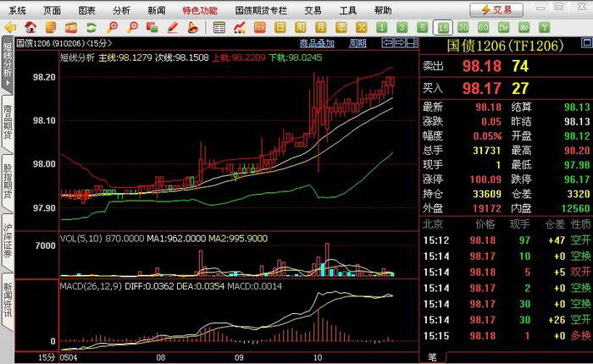Switch to 30-minute chart icon
The height and width of the screenshot is (364, 593).
click(463, 28)
